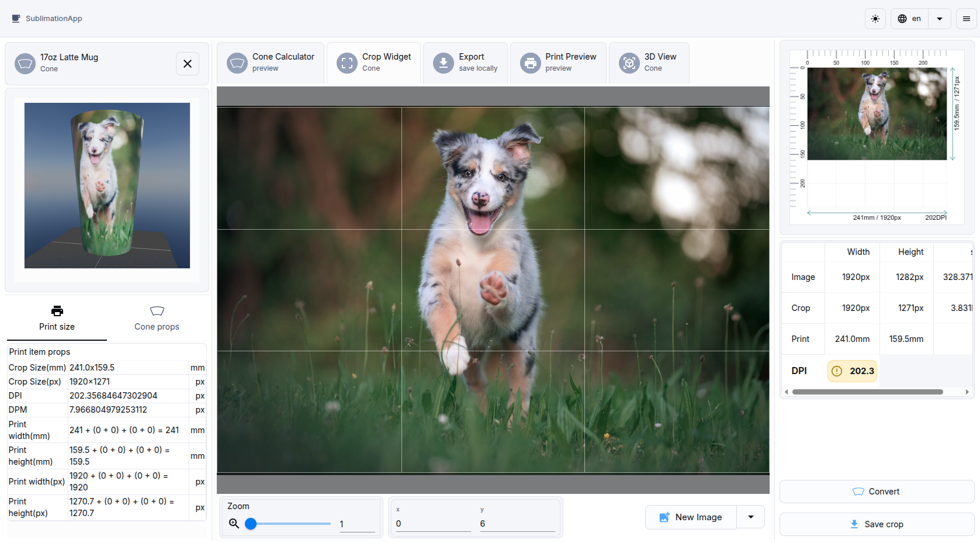Click the 3D mug preview thumbnail
Viewport: 980px width, 543px height.
pyautogui.click(x=107, y=186)
